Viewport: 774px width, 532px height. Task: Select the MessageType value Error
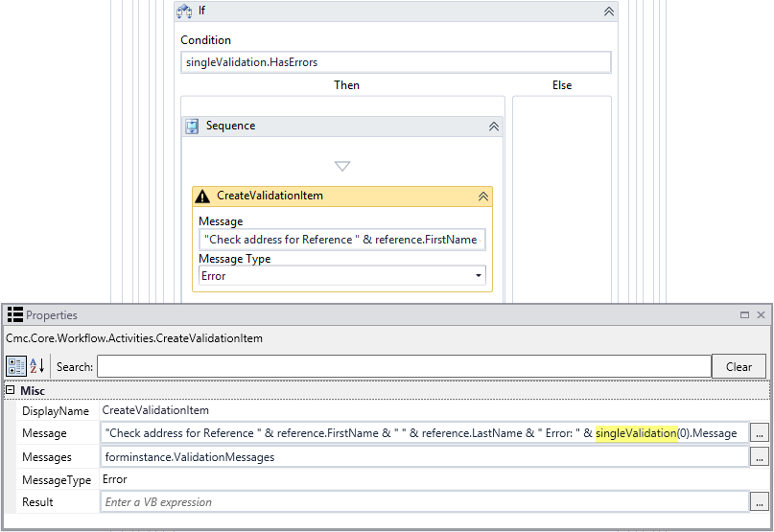114,479
